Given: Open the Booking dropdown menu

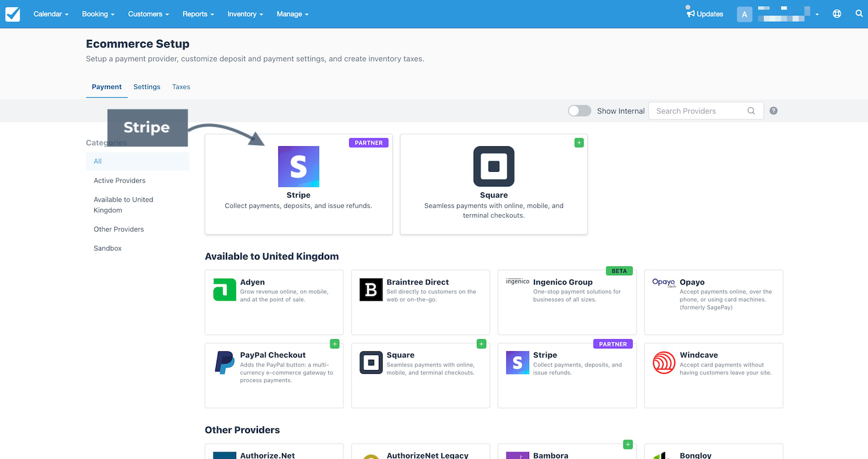Looking at the screenshot, I should click(98, 14).
